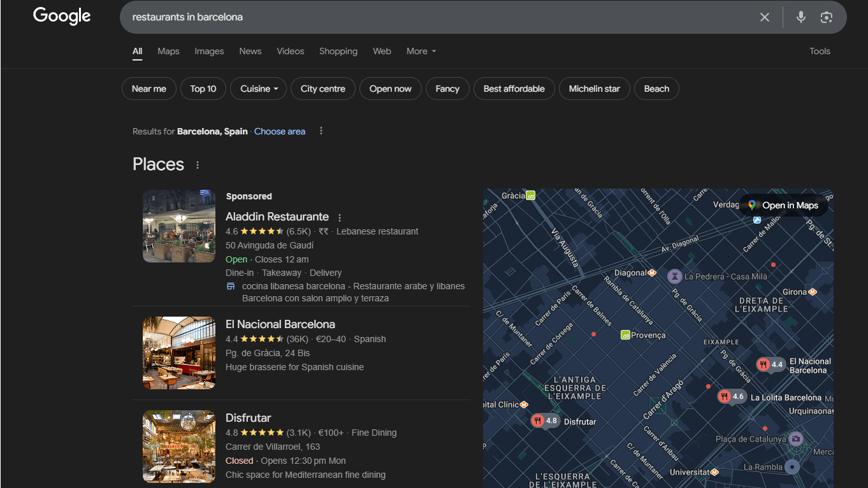Click 'Chic space for Mediterranean fine dining' text

point(306,475)
